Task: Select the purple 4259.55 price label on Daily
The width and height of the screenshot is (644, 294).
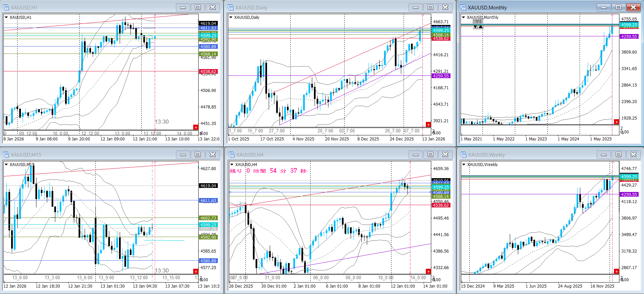Action: tap(441, 76)
